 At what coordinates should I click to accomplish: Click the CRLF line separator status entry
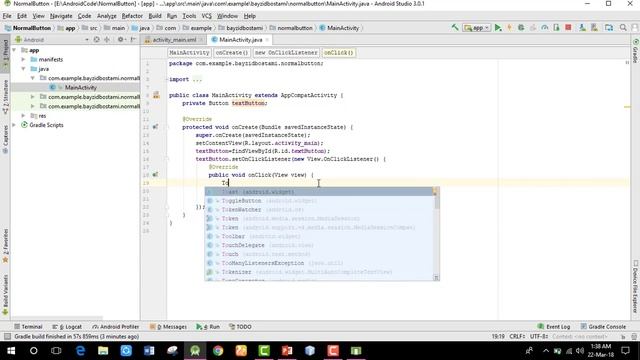click(517, 336)
